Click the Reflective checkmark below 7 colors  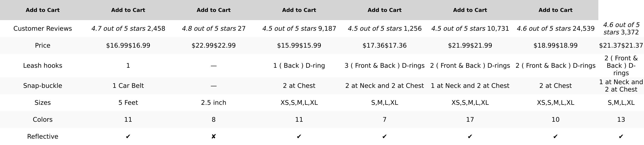tap(384, 137)
